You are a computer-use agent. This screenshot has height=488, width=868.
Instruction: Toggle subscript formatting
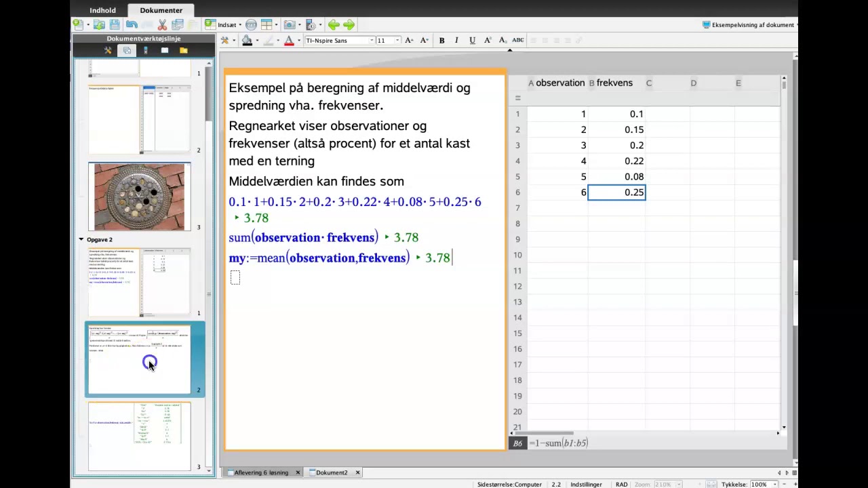(x=502, y=41)
